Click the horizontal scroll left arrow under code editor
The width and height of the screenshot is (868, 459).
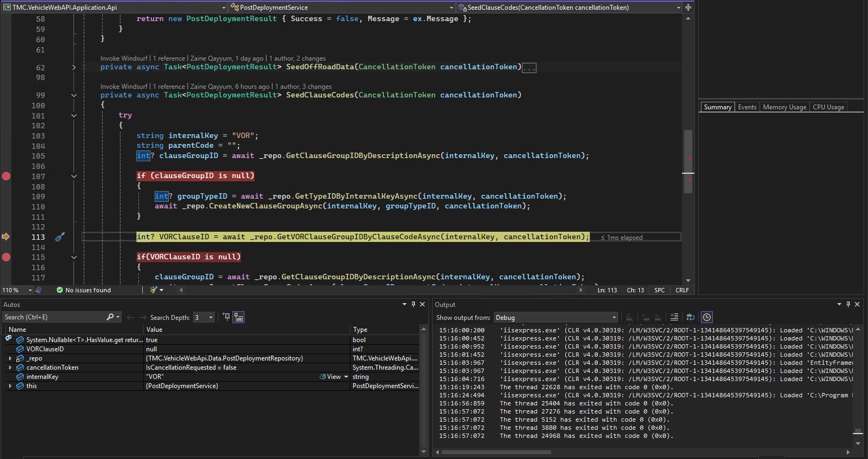181,290
